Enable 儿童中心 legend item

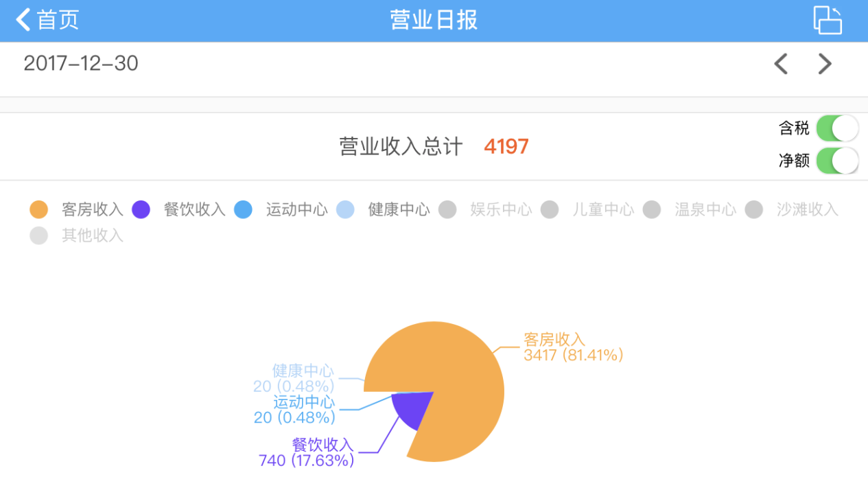[587, 209]
